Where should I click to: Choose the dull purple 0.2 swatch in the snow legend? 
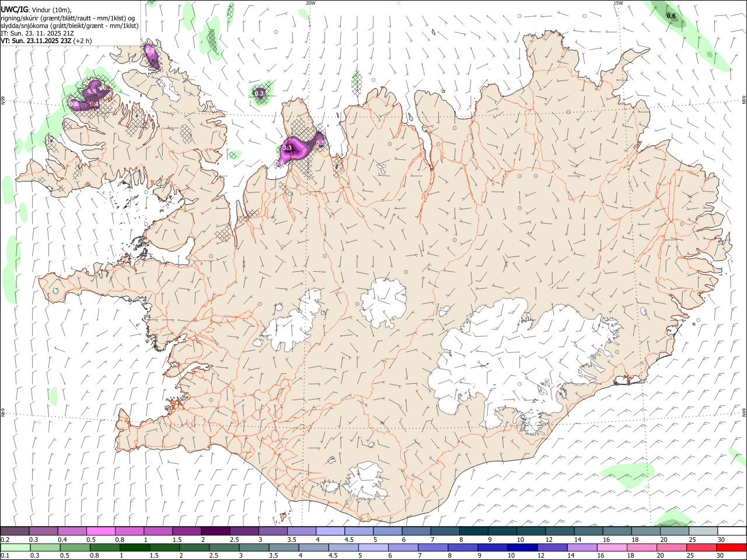point(15,531)
